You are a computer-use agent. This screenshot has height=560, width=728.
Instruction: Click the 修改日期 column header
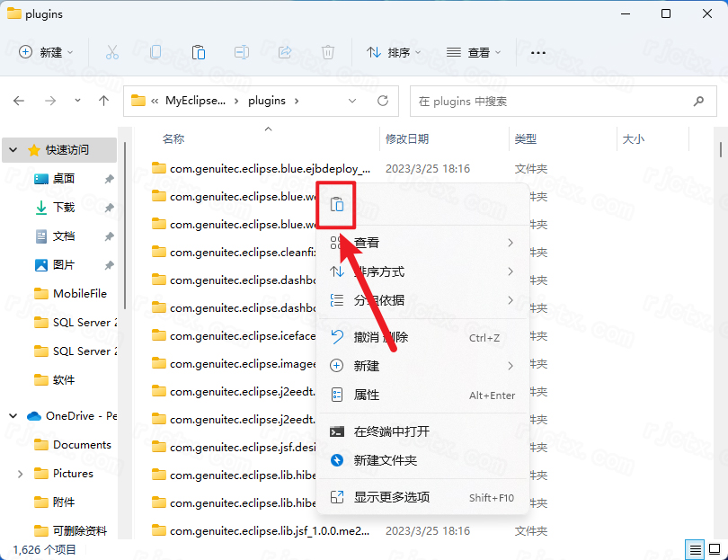point(407,139)
